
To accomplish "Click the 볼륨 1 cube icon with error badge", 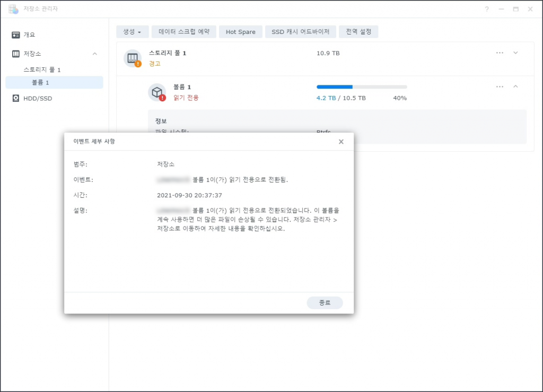I will [x=157, y=92].
